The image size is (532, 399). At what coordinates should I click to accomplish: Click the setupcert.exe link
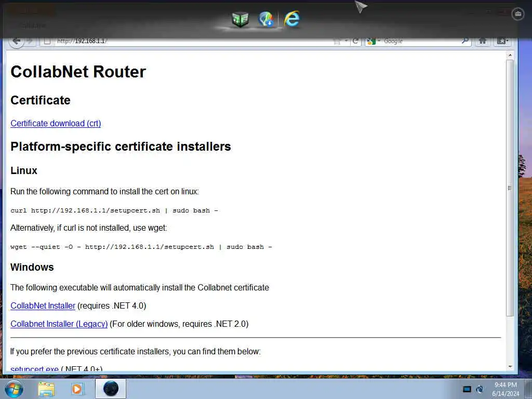[35, 368]
